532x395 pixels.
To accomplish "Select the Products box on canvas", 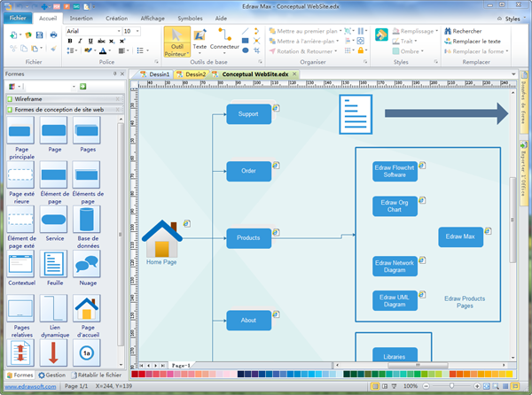I will click(248, 238).
